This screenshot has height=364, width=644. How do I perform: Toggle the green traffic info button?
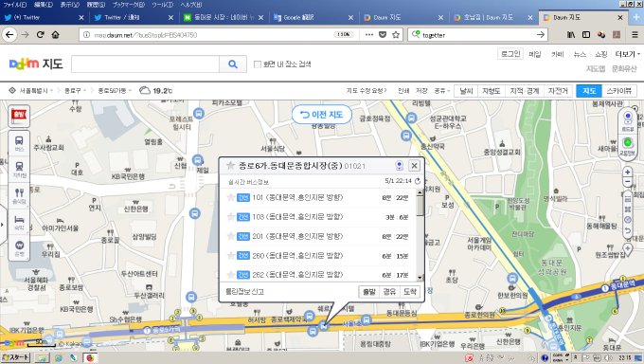[x=627, y=143]
